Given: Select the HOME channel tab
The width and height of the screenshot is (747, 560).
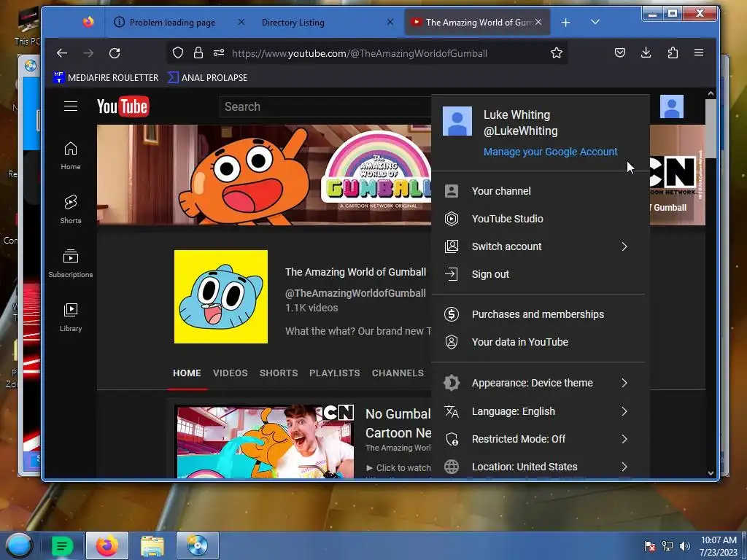Looking at the screenshot, I should pyautogui.click(x=187, y=373).
